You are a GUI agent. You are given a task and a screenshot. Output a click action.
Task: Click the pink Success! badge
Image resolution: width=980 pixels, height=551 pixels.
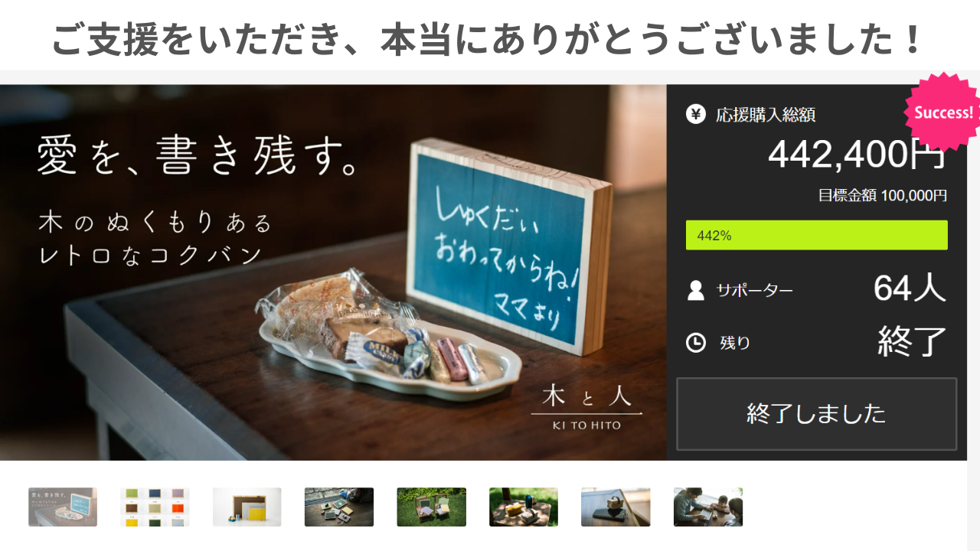click(943, 112)
